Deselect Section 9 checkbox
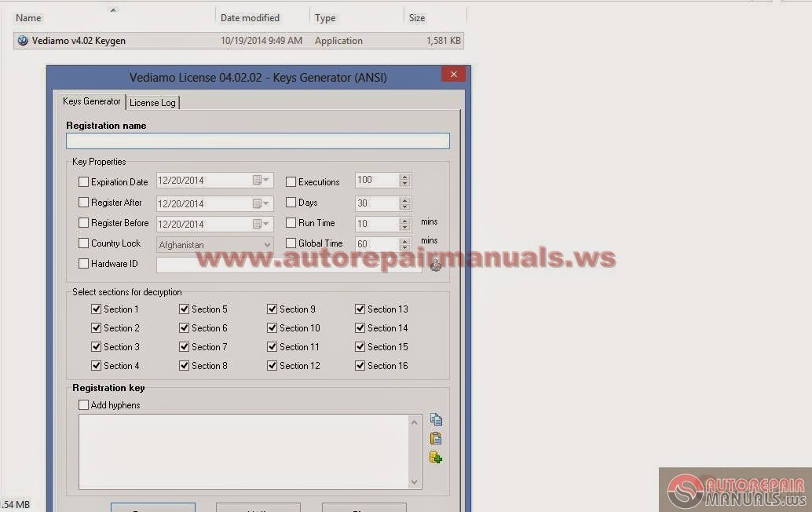812x512 pixels. (272, 309)
